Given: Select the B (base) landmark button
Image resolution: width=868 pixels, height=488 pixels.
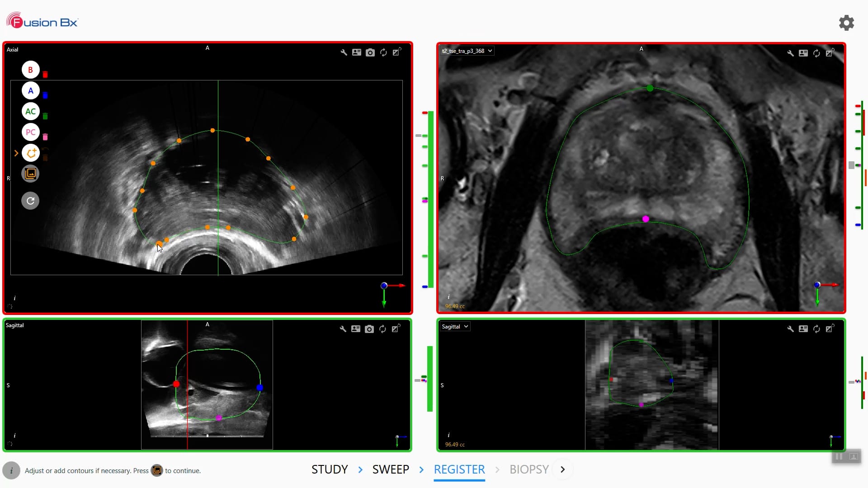Looking at the screenshot, I should [x=30, y=70].
